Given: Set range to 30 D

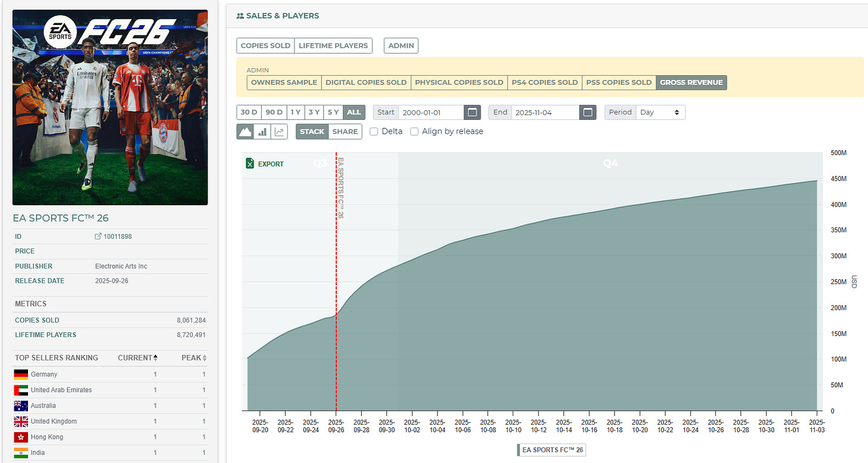Looking at the screenshot, I should pyautogui.click(x=249, y=112).
